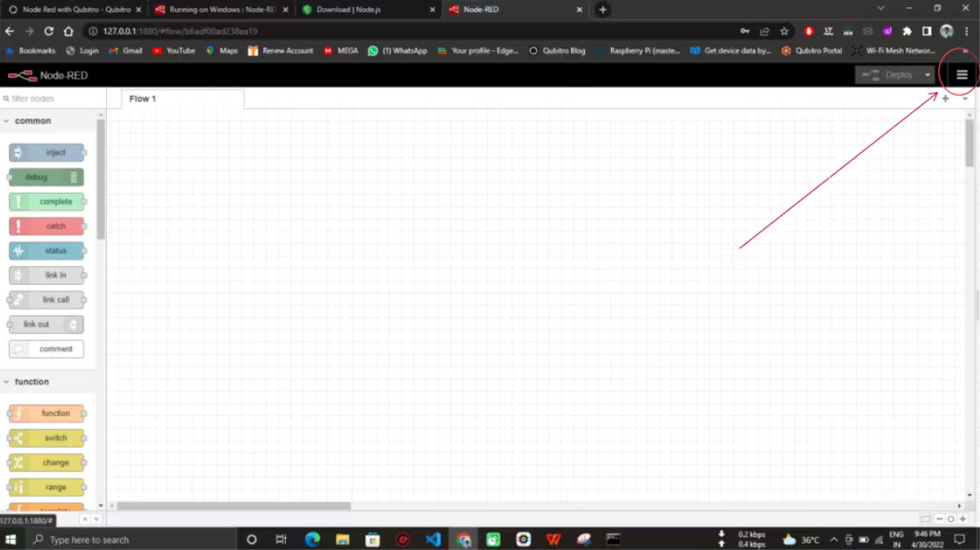Open the Gmail bookmark

126,51
